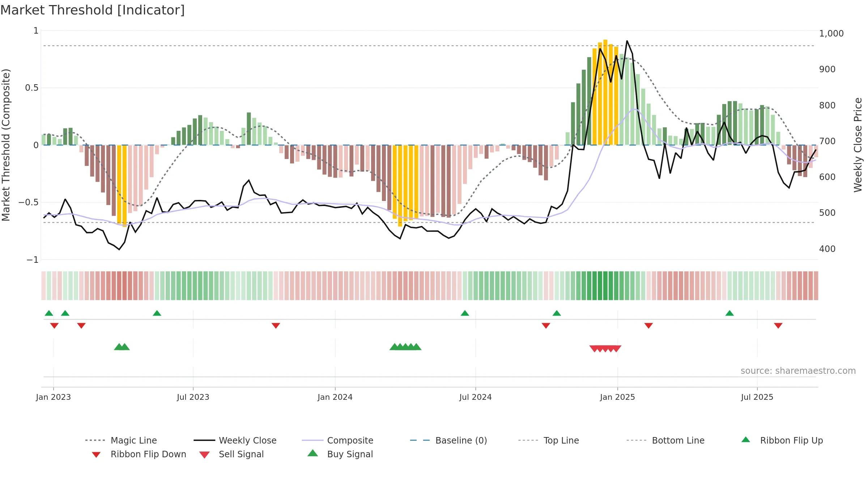Screen dimensions: 868x488
Task: Click the 400 tick on the price axis
Action: (x=827, y=249)
